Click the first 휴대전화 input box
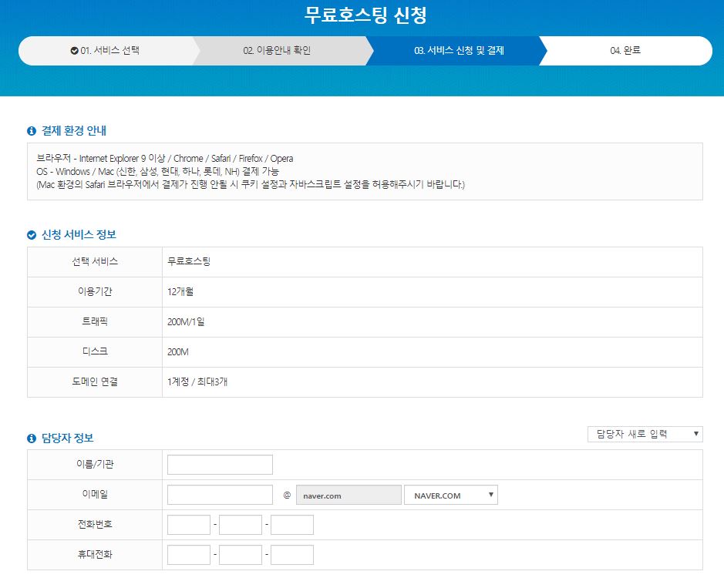The width and height of the screenshot is (724, 588). point(189,555)
